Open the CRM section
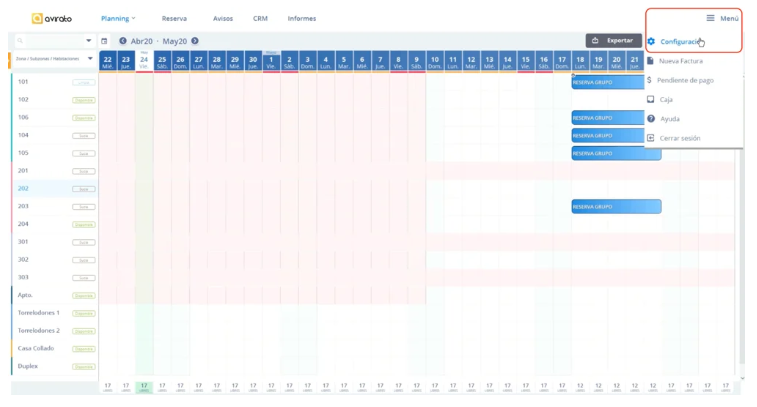Viewport: 757px width, 407px height. pyautogui.click(x=260, y=18)
